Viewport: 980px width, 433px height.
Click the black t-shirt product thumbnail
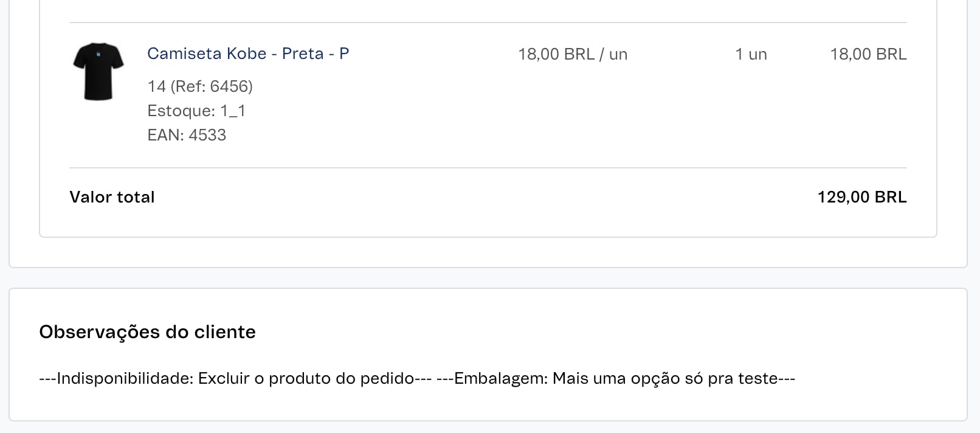(98, 71)
